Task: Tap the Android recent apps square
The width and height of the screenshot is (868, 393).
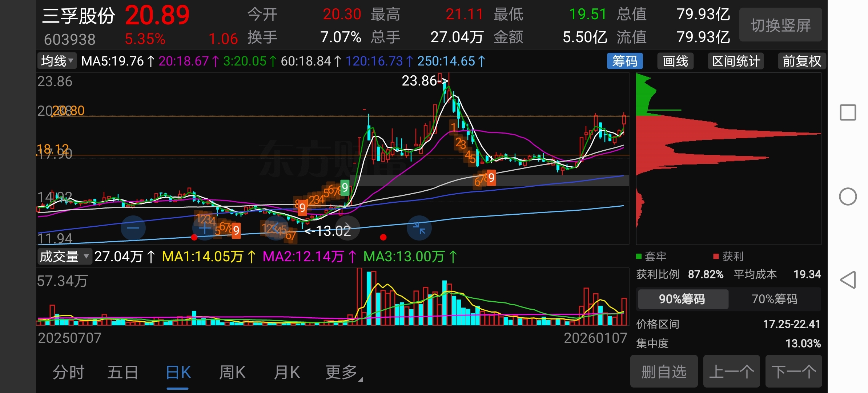Action: click(x=848, y=112)
